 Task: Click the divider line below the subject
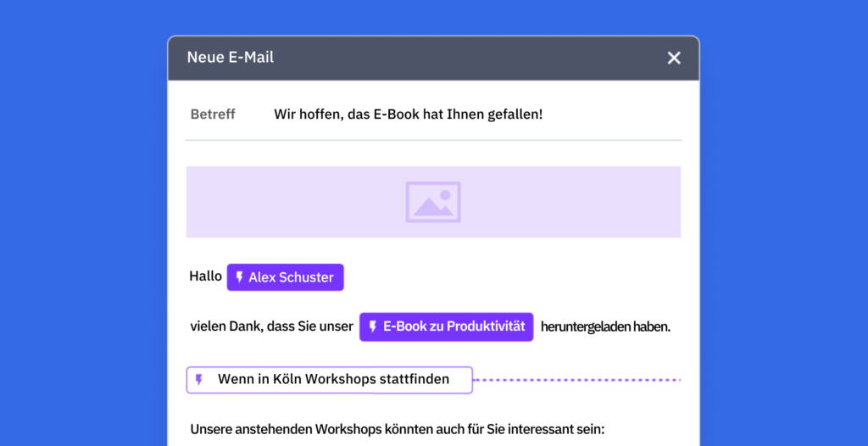[x=433, y=140]
